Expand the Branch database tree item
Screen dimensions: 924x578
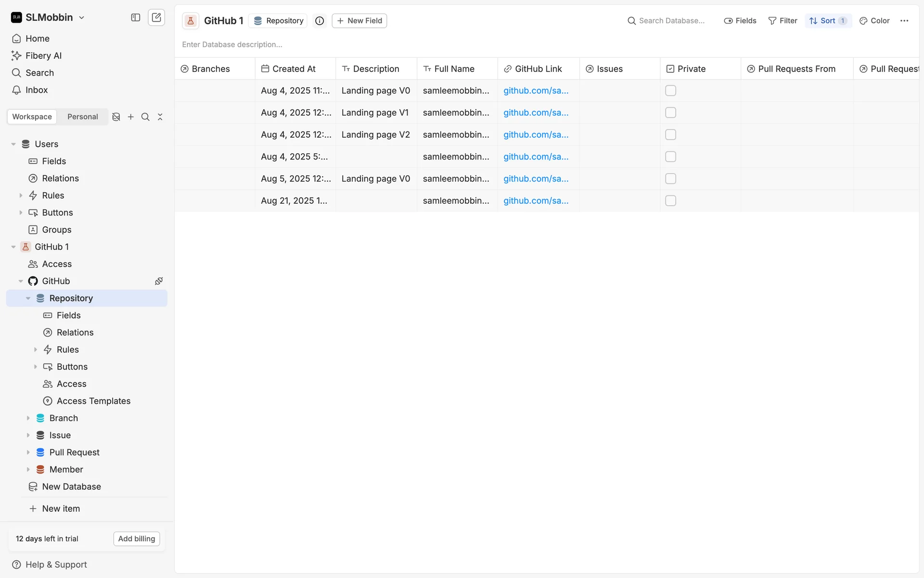point(28,418)
